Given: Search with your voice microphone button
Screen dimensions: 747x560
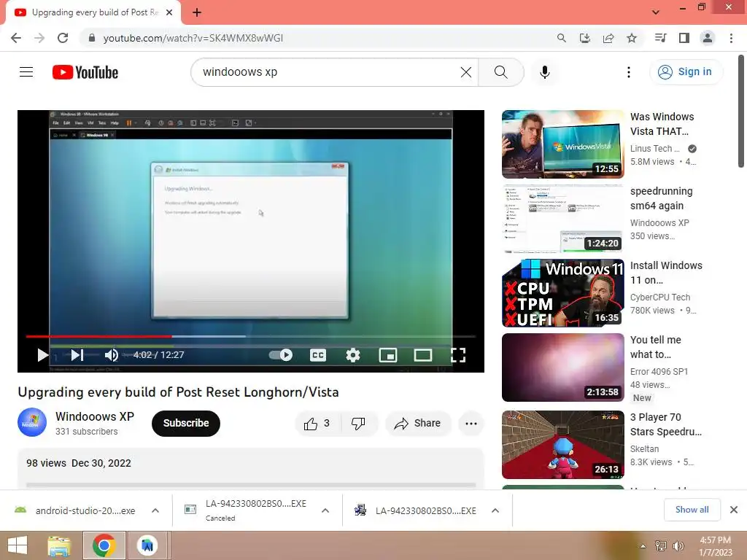Looking at the screenshot, I should [x=545, y=72].
